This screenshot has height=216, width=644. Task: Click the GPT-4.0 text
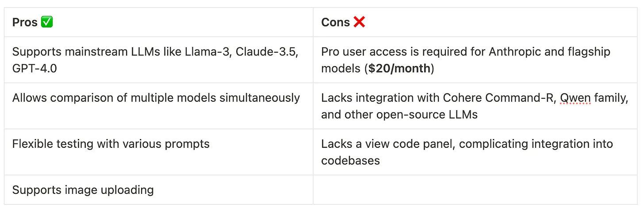point(34,69)
